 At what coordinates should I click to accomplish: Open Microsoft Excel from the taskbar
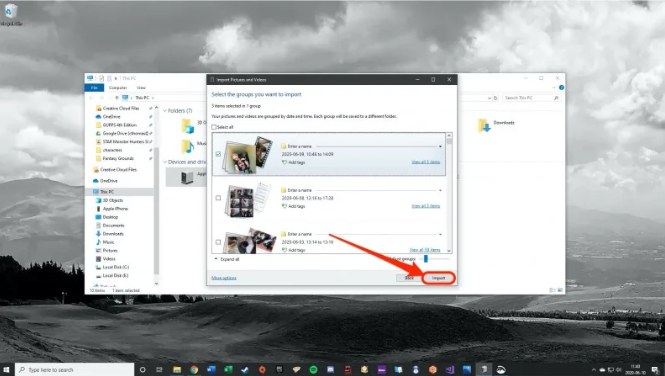(228, 370)
